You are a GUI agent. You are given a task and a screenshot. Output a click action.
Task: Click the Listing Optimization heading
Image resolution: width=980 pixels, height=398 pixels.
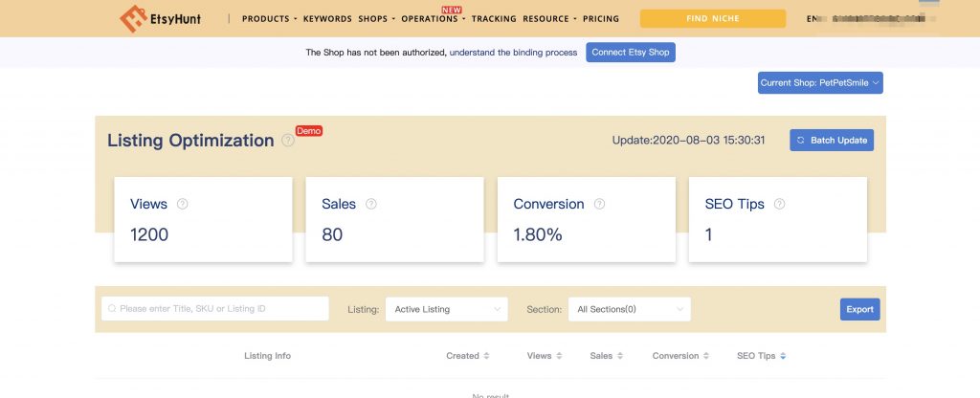pos(190,141)
